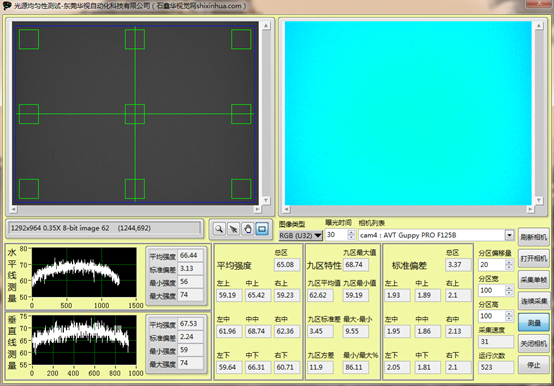Click the blue 测量 measure button

point(534,322)
